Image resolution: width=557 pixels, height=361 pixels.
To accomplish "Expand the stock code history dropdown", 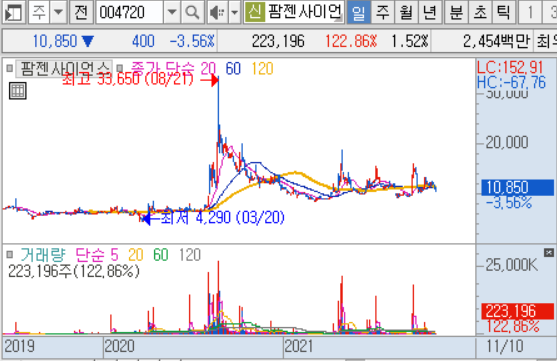I will [172, 12].
